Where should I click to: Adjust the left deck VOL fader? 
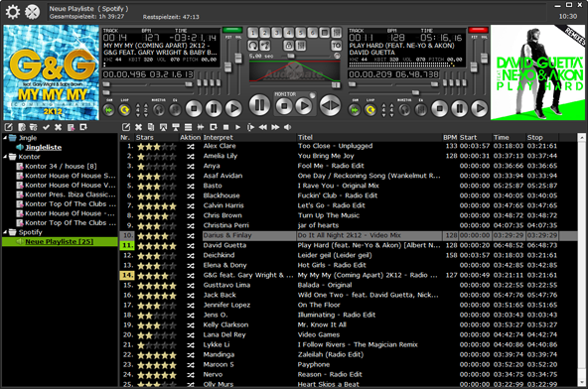238,58
